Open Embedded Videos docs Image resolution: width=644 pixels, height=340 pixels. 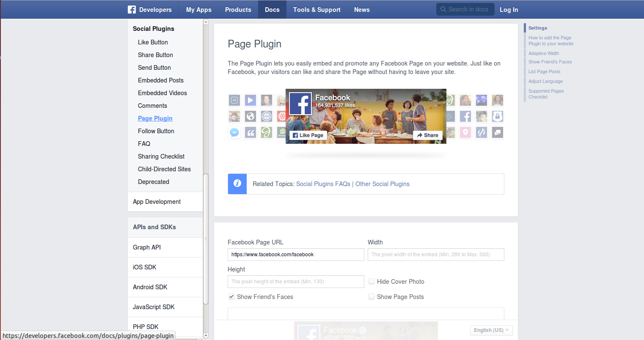[162, 93]
